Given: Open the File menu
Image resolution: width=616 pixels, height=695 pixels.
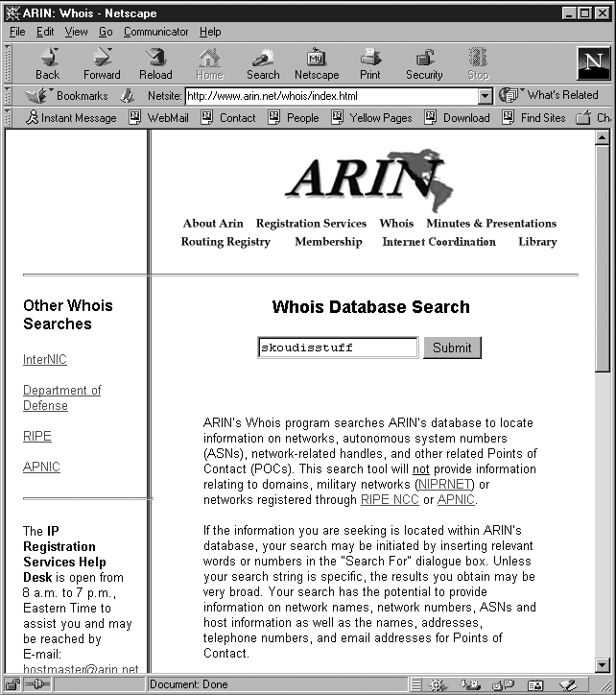Looking at the screenshot, I should tap(17, 32).
